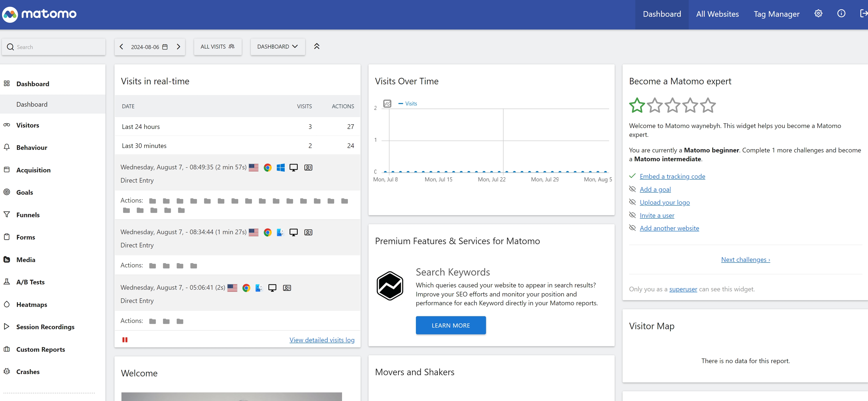Open View detailed visits log link

coord(322,340)
